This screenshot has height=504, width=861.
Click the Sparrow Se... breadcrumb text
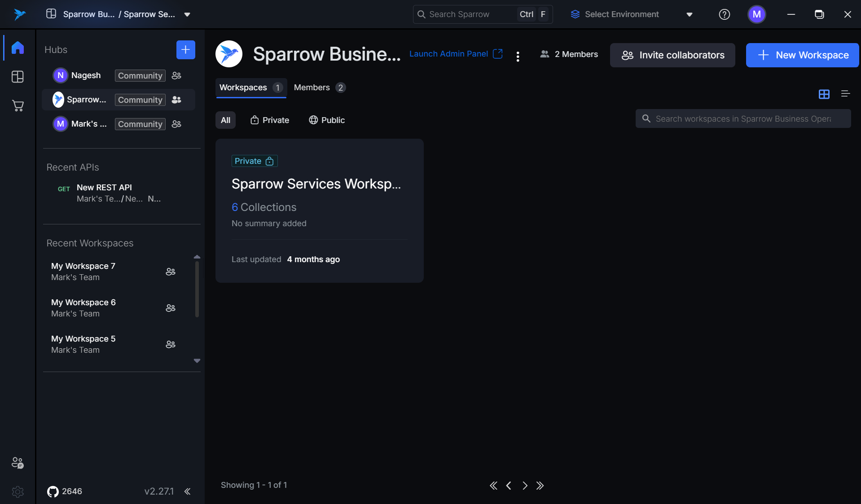point(149,14)
